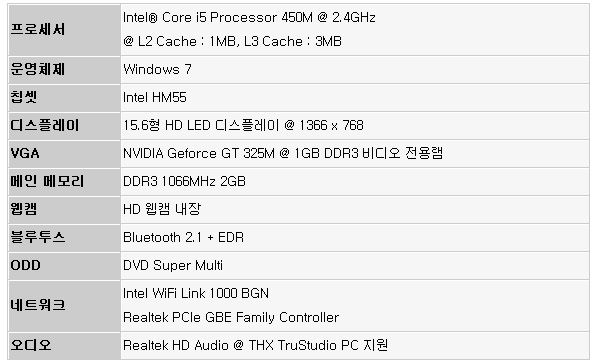Click the Bluetooth 2.1 + EDR text

(183, 237)
